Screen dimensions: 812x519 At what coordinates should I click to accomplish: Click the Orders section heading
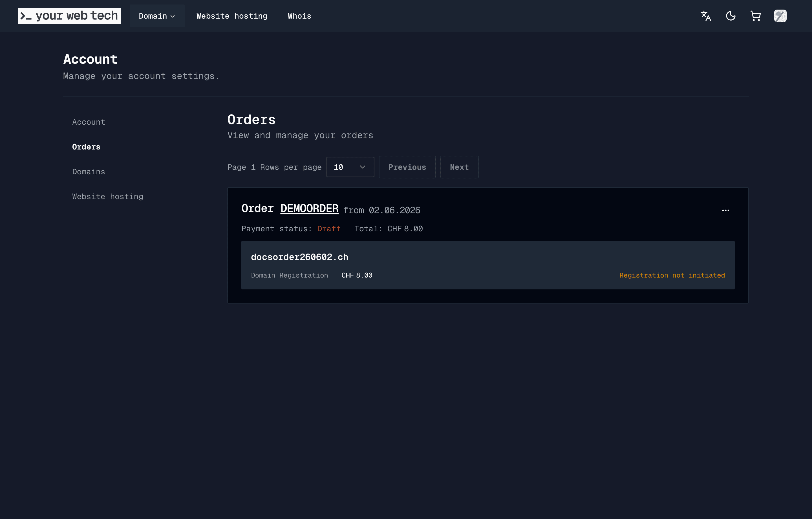(x=251, y=120)
